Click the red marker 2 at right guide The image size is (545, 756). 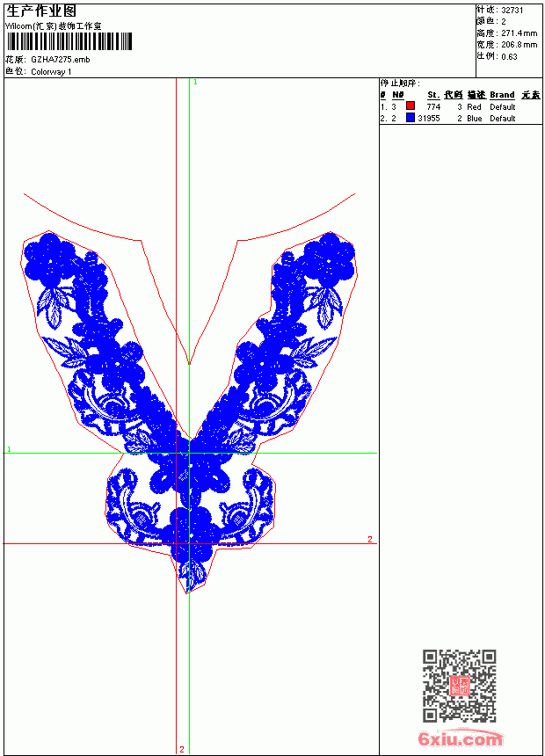[x=370, y=539]
